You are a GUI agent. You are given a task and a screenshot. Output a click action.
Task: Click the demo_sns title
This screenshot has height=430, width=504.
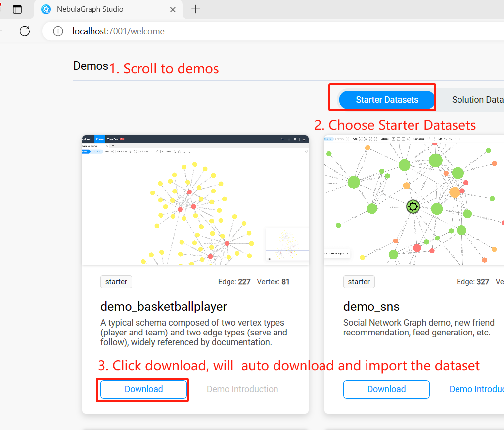click(371, 307)
